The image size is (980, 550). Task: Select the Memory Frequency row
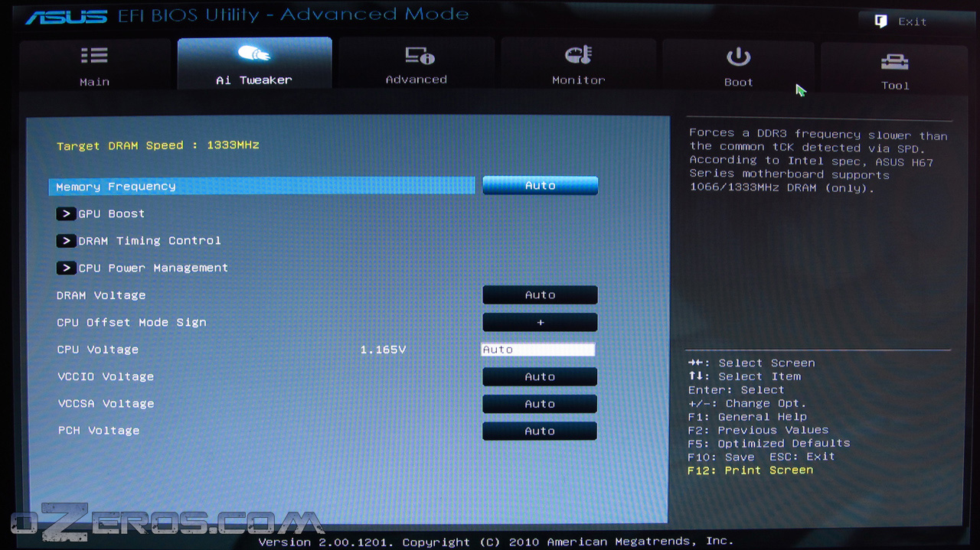[262, 186]
